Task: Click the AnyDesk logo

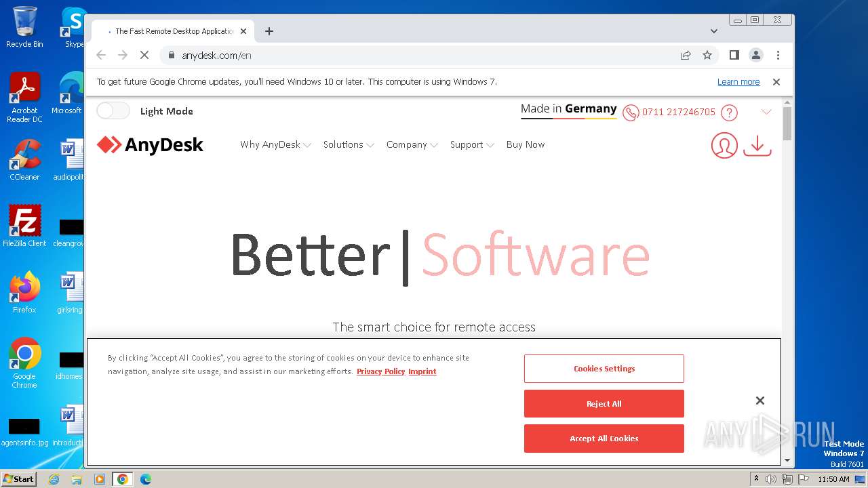Action: (x=150, y=144)
